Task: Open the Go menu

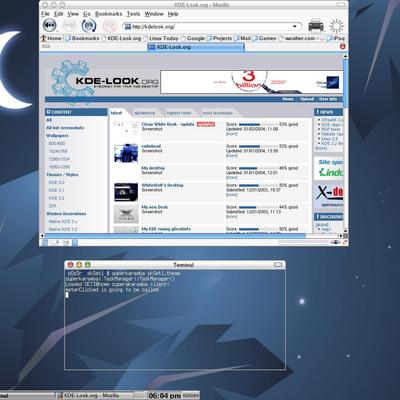Action: tap(87, 14)
